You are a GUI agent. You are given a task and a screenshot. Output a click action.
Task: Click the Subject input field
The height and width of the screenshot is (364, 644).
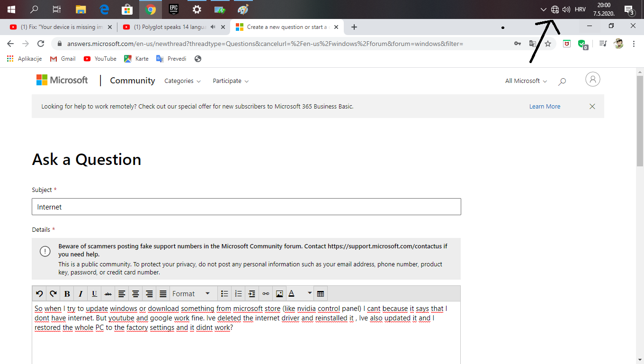(246, 207)
